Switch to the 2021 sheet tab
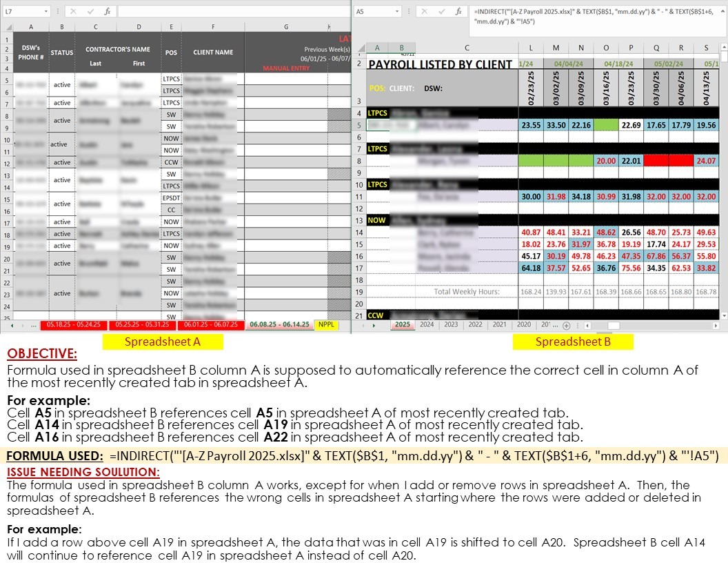This screenshot has width=728, height=563. (x=498, y=324)
